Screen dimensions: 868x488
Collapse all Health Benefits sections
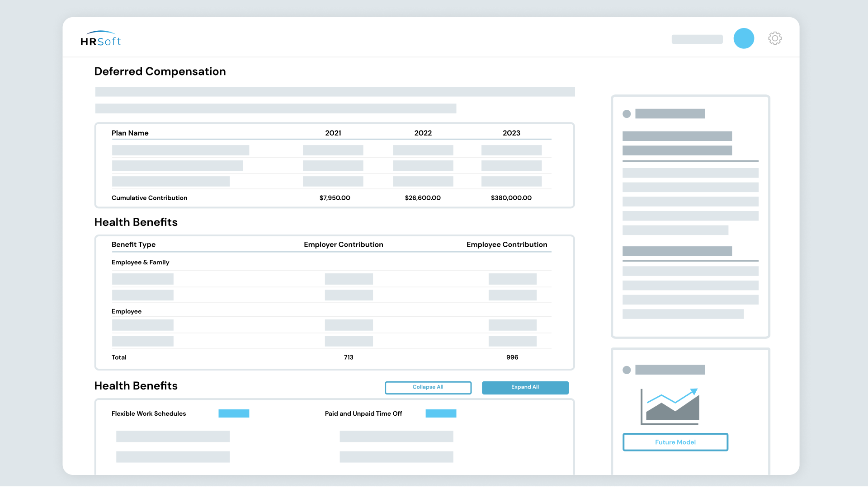(428, 387)
